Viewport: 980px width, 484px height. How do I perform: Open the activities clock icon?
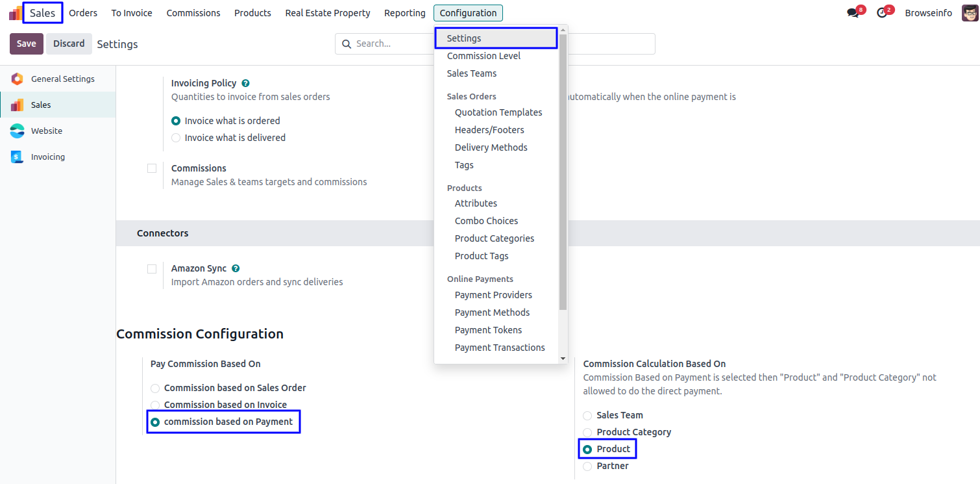coord(881,13)
